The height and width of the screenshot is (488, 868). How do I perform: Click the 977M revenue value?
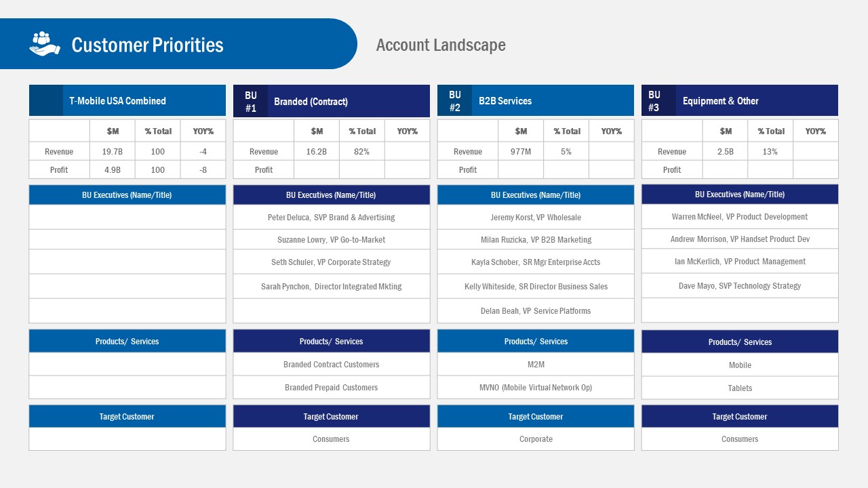[x=521, y=151]
